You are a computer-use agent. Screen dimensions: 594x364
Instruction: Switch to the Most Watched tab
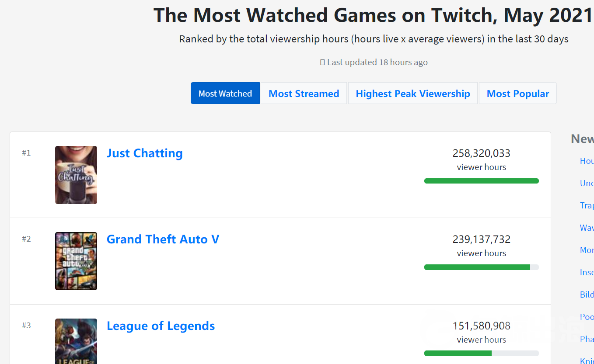[225, 94]
